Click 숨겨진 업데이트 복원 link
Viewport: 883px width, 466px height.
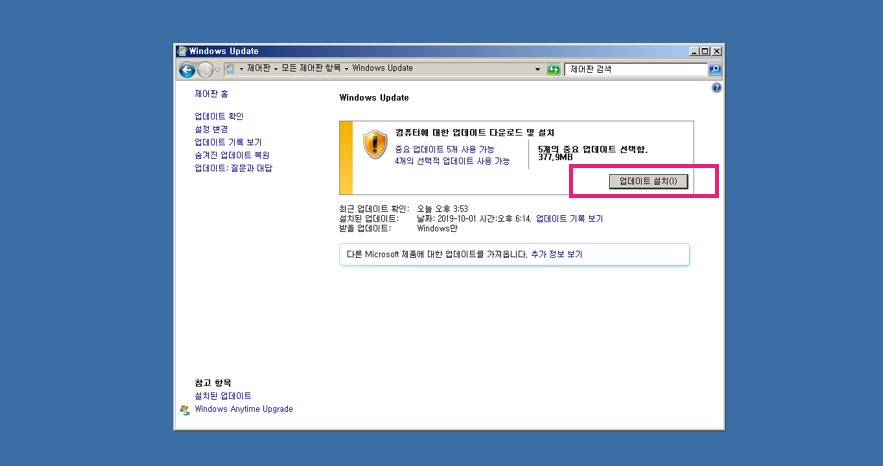pyautogui.click(x=232, y=155)
